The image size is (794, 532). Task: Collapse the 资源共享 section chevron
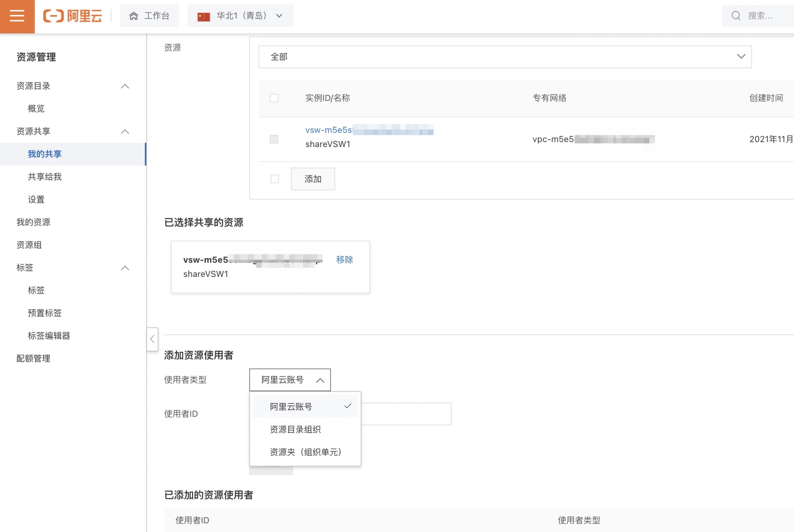(125, 131)
